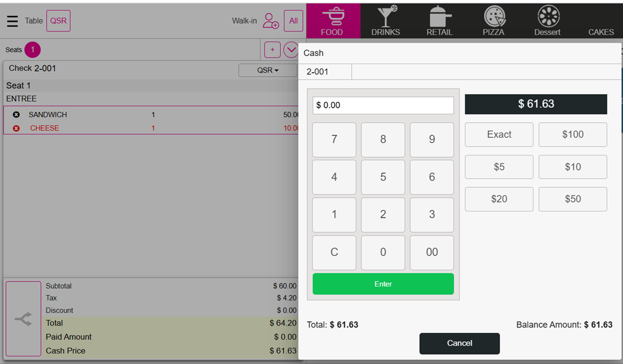Expand the seats chevron button

291,50
